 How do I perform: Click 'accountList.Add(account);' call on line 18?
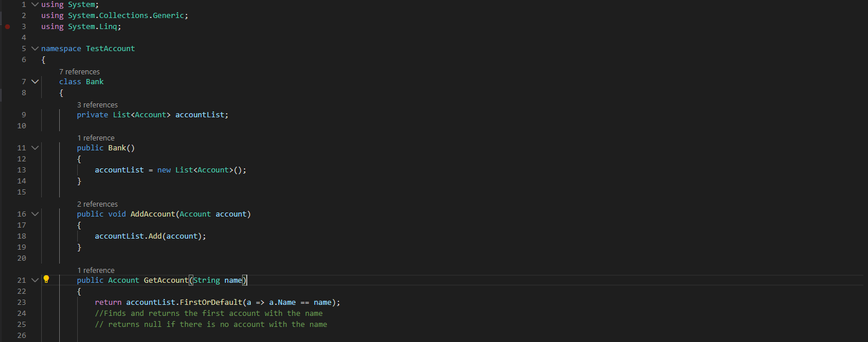pyautogui.click(x=150, y=236)
